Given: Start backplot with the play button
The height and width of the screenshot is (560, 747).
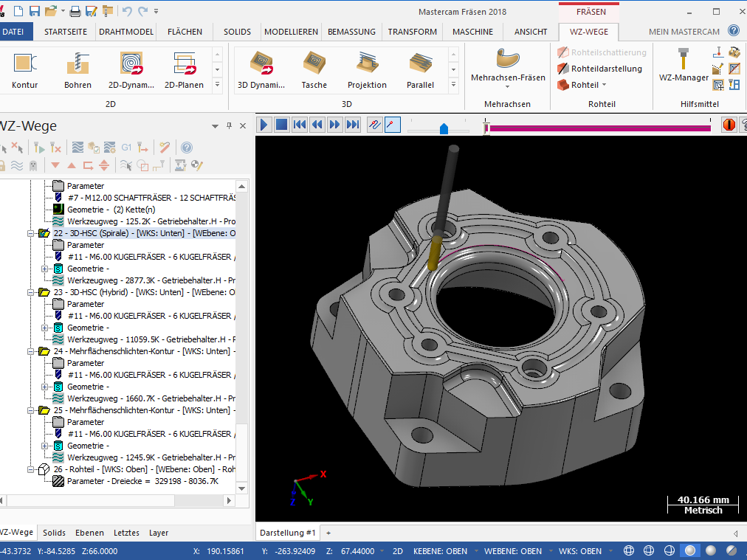Looking at the screenshot, I should (264, 125).
